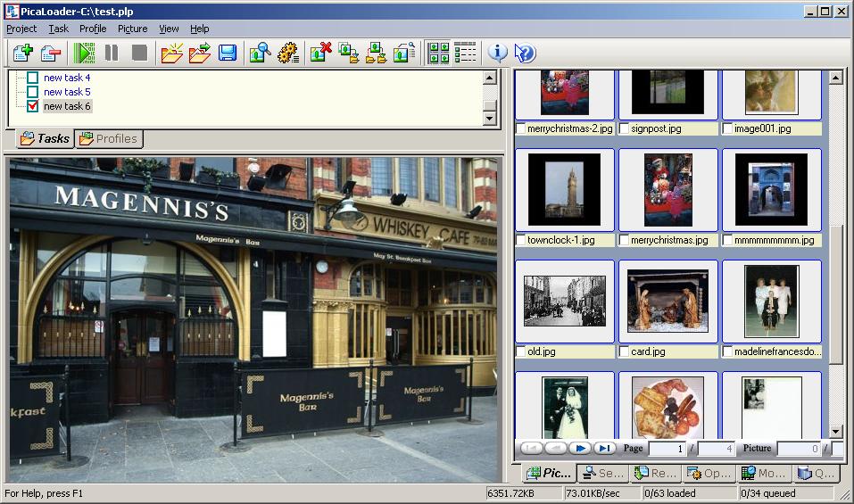Select the Re... tab
The image size is (854, 504).
(x=656, y=474)
